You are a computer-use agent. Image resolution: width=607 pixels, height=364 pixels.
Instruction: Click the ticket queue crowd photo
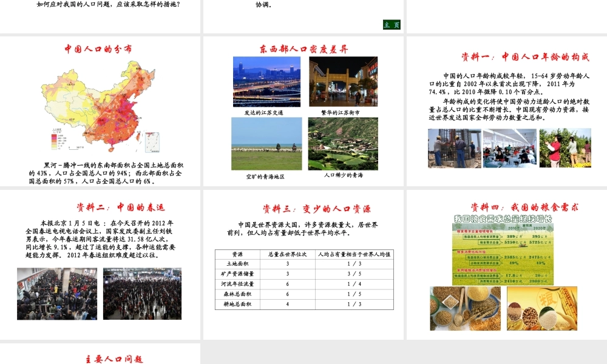tap(57, 294)
